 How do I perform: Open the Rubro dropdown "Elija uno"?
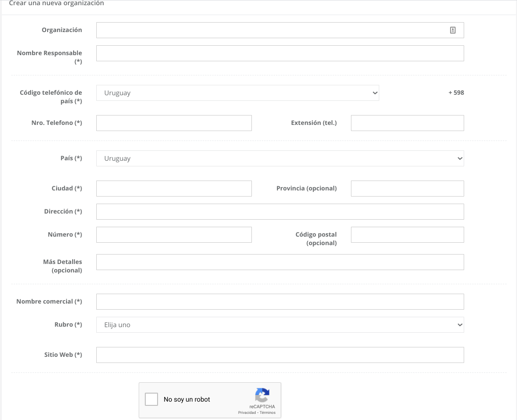[x=280, y=325]
